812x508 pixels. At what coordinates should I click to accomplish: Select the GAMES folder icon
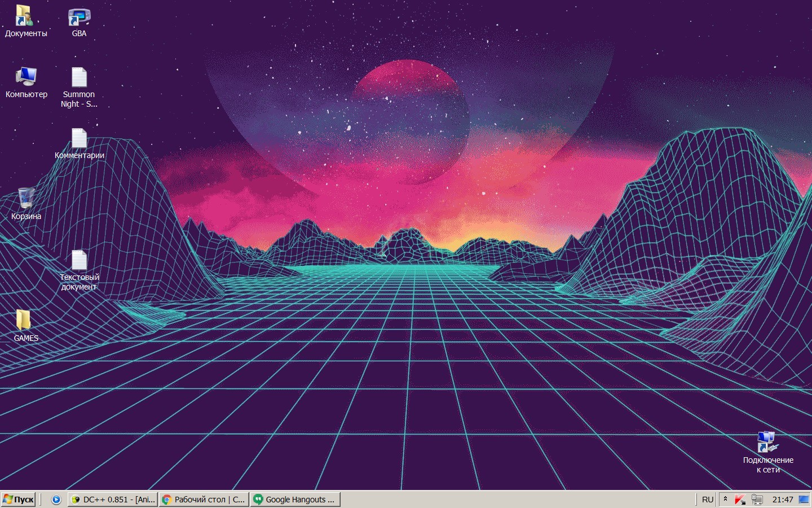coord(26,326)
